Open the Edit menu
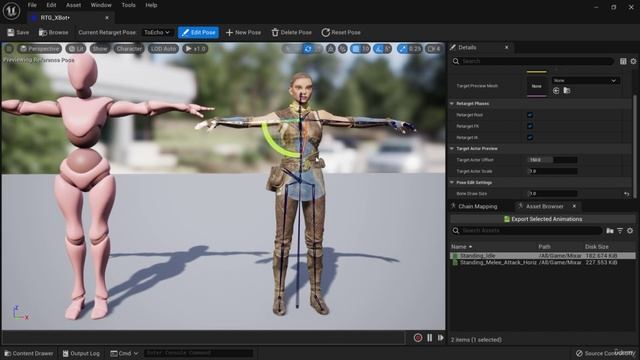 coord(51,5)
